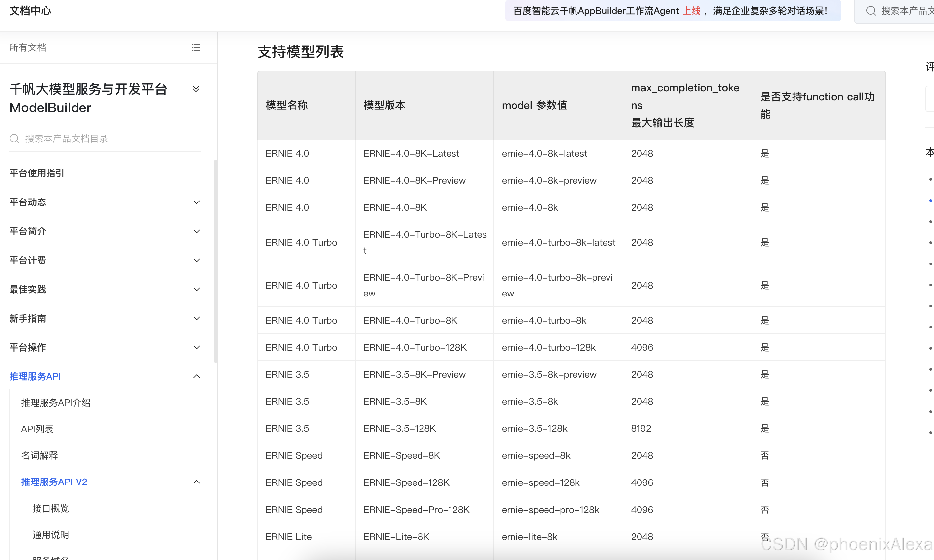Click the ERNIE-3.5-8K-Preview version cell
The width and height of the screenshot is (934, 560).
point(424,375)
